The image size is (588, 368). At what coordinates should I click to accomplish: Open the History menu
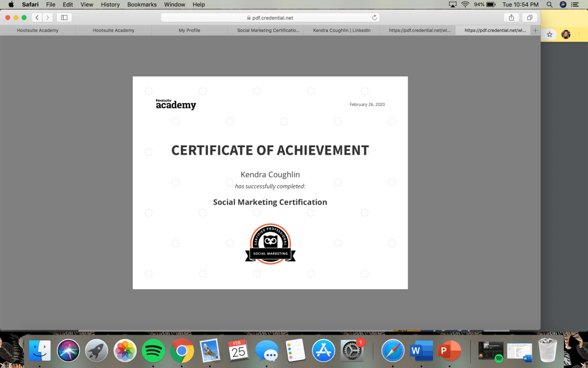110,5
